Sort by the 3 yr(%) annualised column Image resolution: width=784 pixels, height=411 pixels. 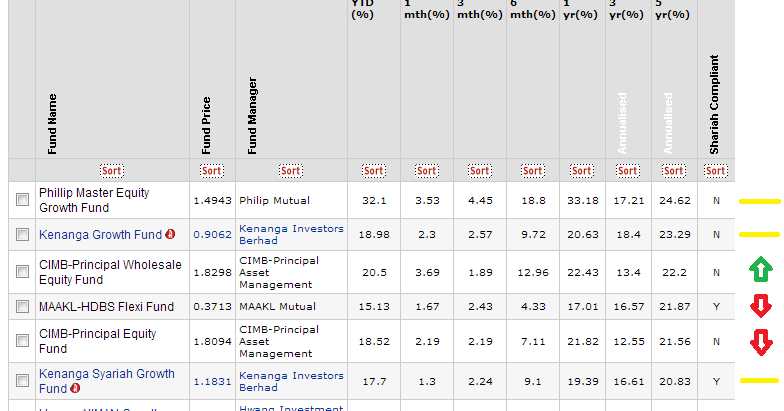[x=628, y=171]
